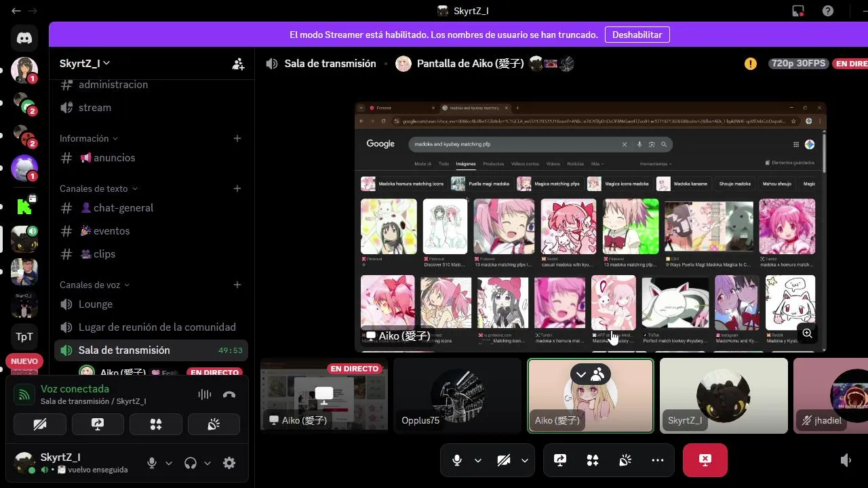Open soundboard in the call control bar
868x488 pixels.
pos(625,460)
